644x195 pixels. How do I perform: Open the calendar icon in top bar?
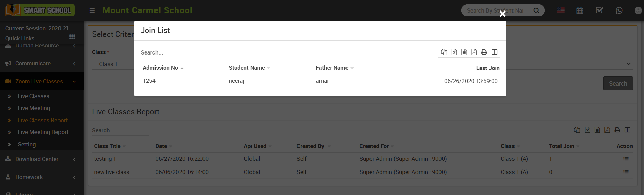[580, 10]
